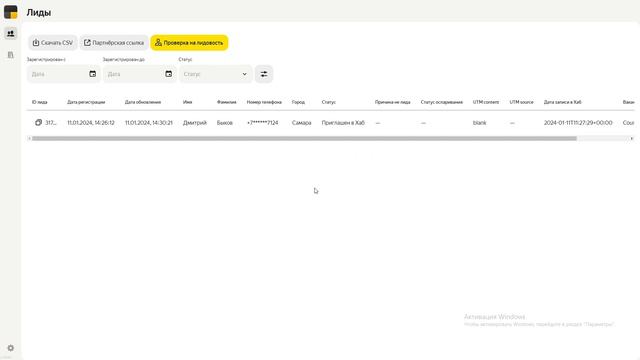Viewport: 640px width, 360px height.
Task: Click Номер телефона column header
Action: [264, 102]
